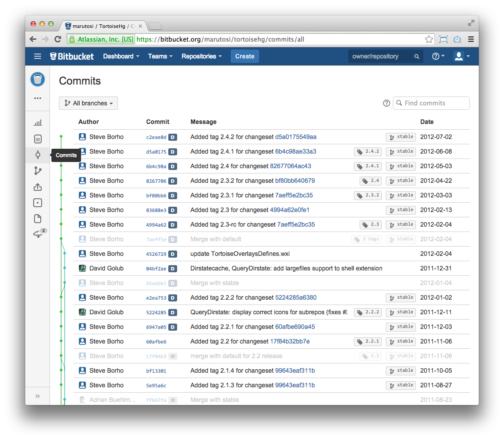Image resolution: width=504 pixels, height=440 pixels.
Task: Open the help dropdown in the navigation bar
Action: click(x=438, y=57)
